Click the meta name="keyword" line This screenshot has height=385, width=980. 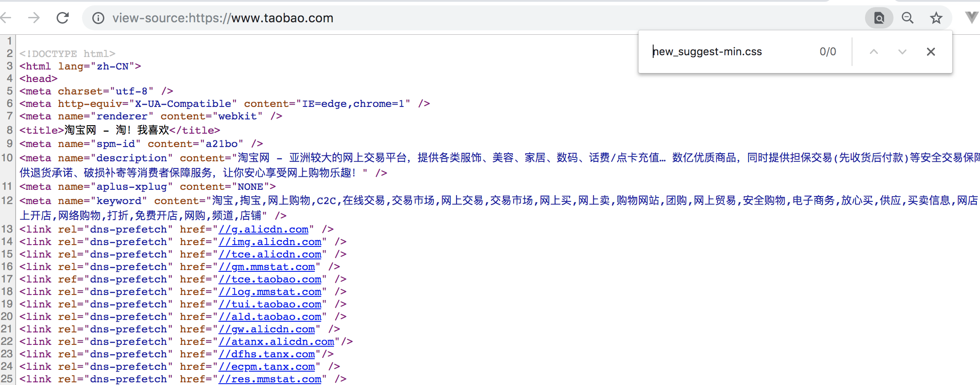coord(499,208)
